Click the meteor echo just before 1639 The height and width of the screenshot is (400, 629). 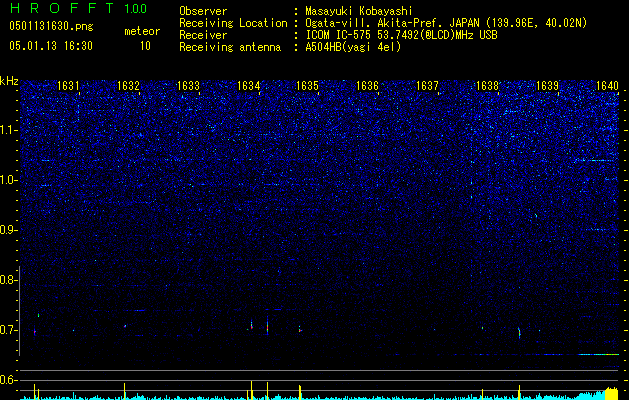coord(519,333)
